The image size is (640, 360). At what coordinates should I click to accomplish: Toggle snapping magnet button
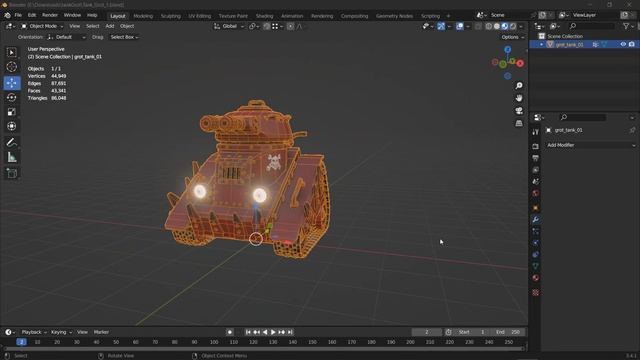point(267,26)
